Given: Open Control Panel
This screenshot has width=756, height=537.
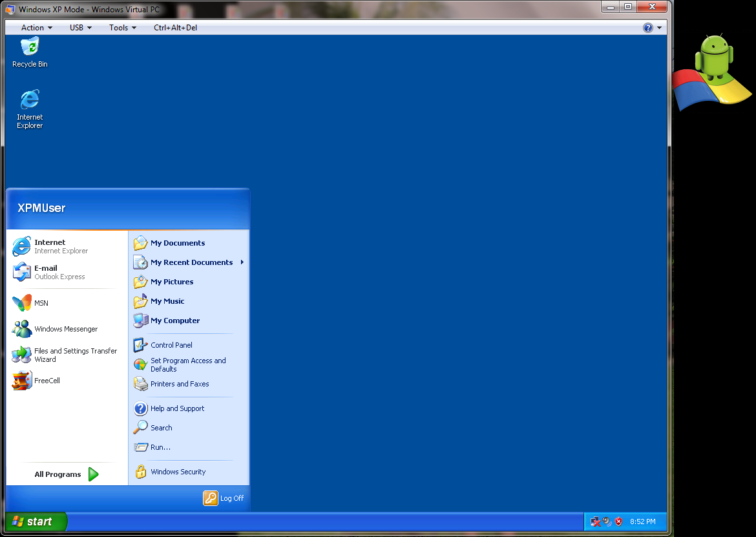Looking at the screenshot, I should (189, 344).
